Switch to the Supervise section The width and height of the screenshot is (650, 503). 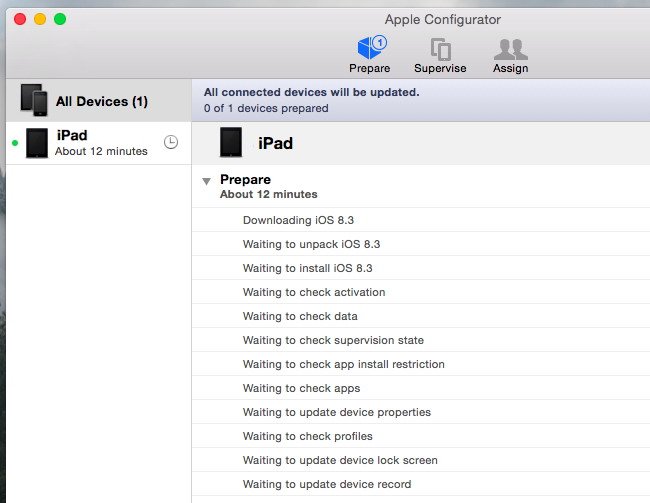click(x=440, y=55)
